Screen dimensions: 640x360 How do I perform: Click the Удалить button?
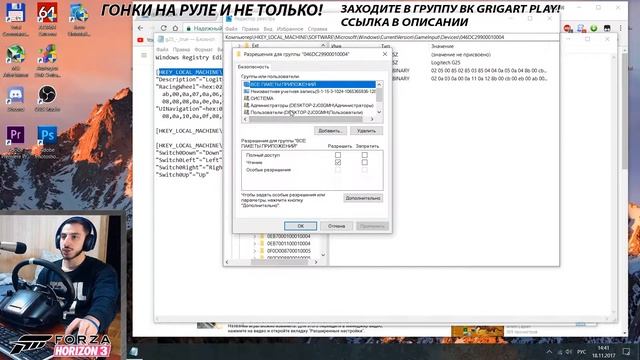point(366,131)
